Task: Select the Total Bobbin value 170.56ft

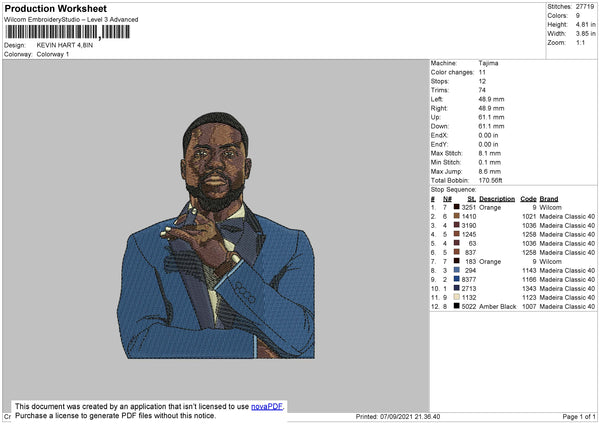Action: (x=491, y=180)
